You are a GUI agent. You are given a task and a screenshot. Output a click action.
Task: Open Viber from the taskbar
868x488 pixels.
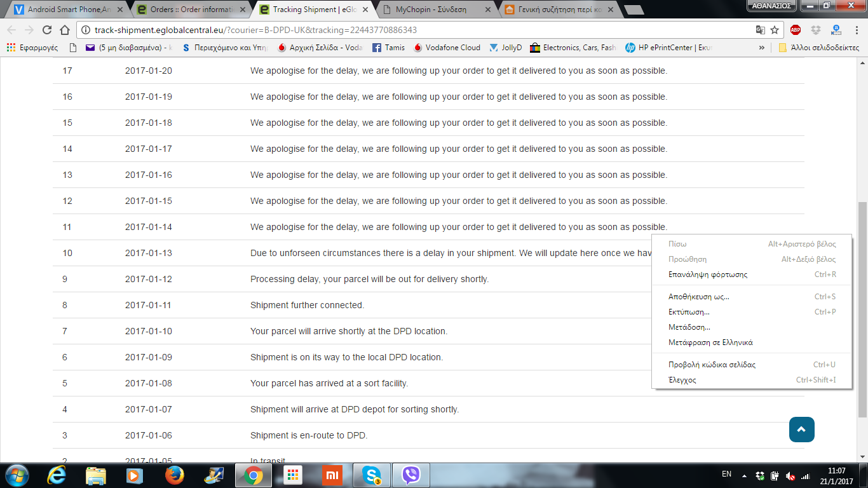pyautogui.click(x=411, y=475)
